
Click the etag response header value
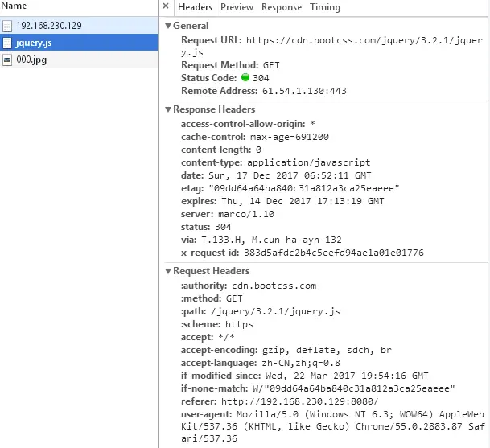304,188
